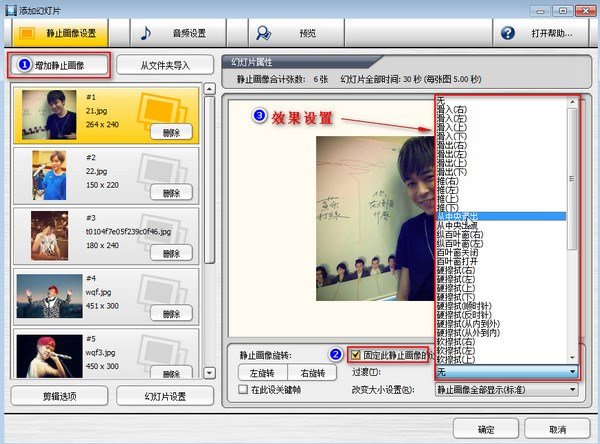This screenshot has width=600, height=444.
Task: Open 改变大小设置 dropdown
Action: coord(507,390)
